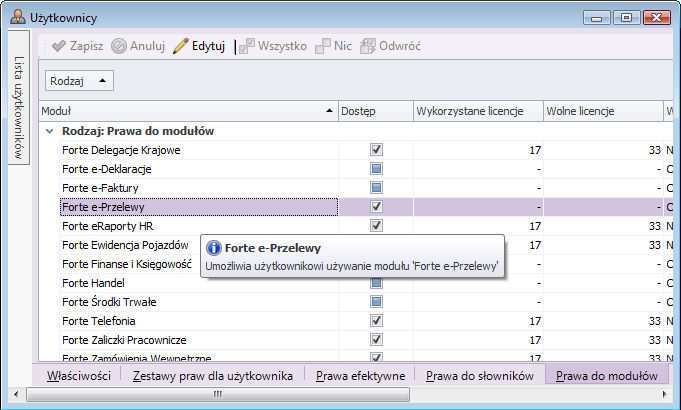This screenshot has width=681, height=410.
Task: Toggle access for Forte Zaliczki Pracownicze
Action: (376, 340)
